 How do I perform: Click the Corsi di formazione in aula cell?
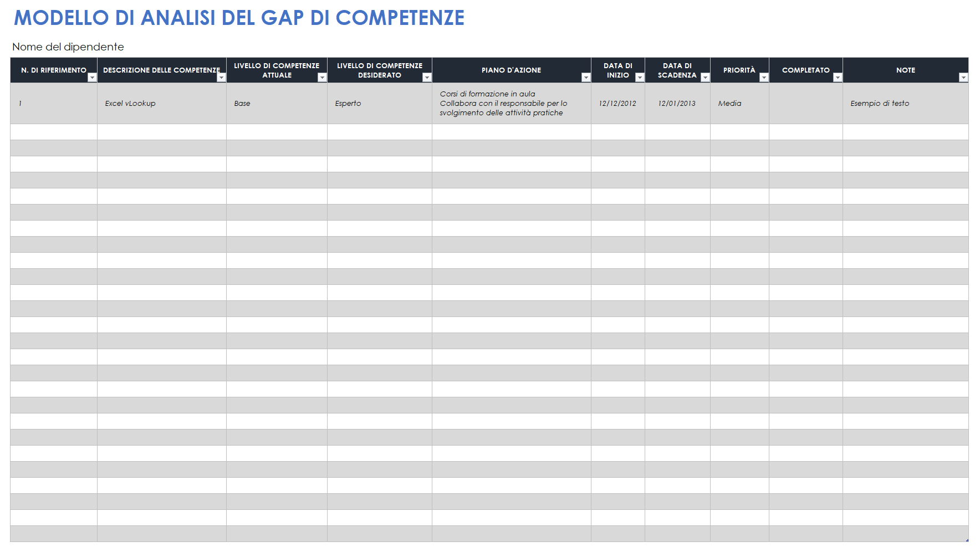pos(512,103)
